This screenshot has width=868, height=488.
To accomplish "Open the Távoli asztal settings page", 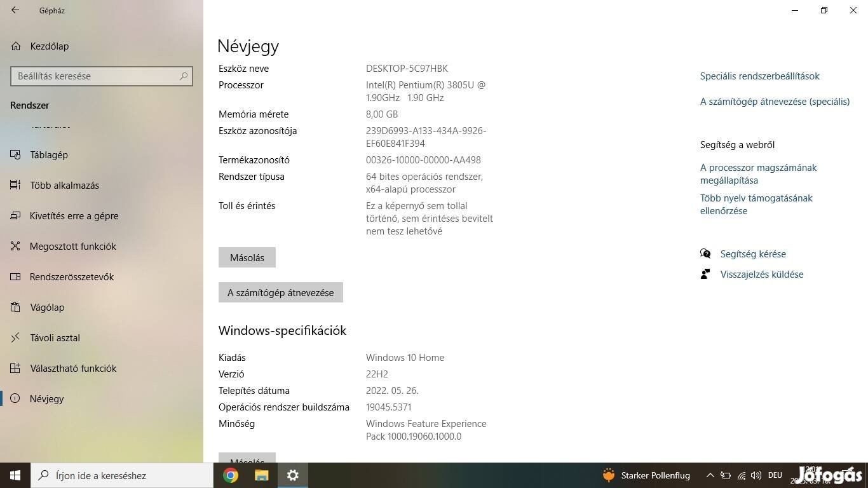I will (x=102, y=337).
